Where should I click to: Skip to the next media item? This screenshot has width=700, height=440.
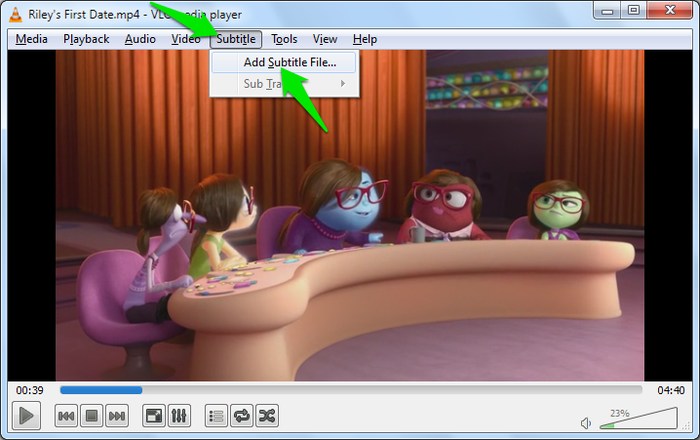click(117, 416)
